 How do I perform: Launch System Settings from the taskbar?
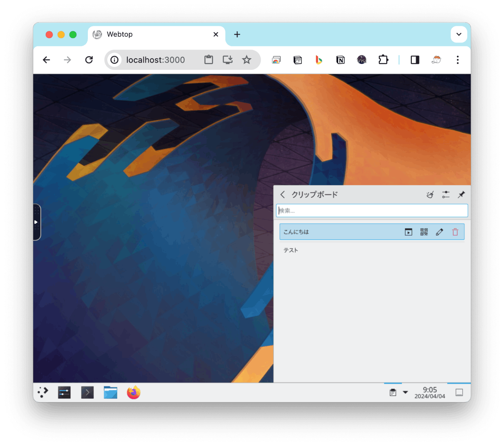pyautogui.click(x=64, y=392)
